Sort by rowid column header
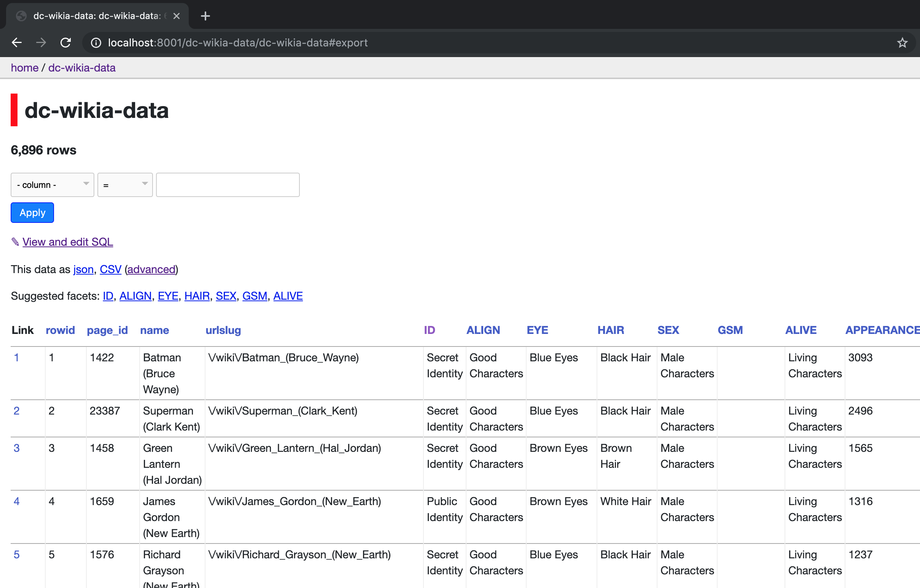920x588 pixels. (60, 330)
